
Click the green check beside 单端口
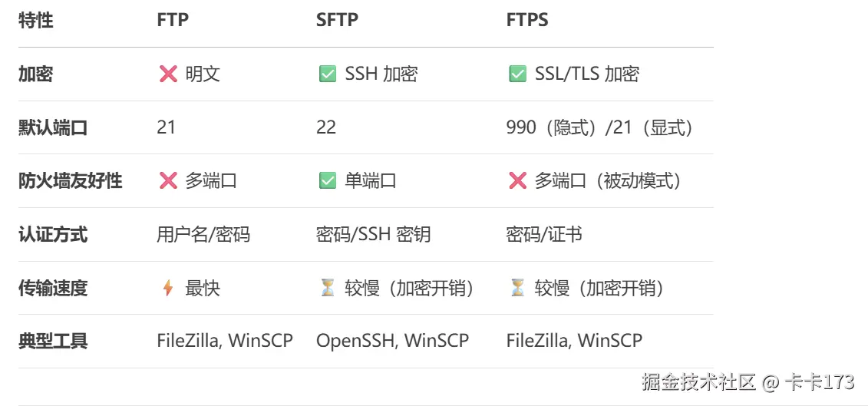coord(328,181)
